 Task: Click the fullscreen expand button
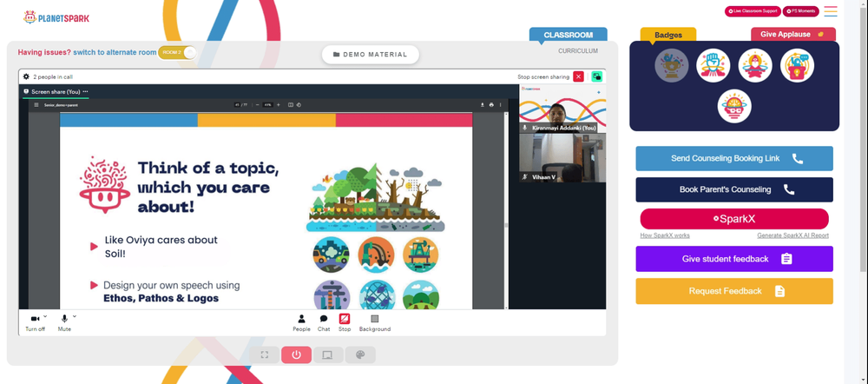[265, 354]
